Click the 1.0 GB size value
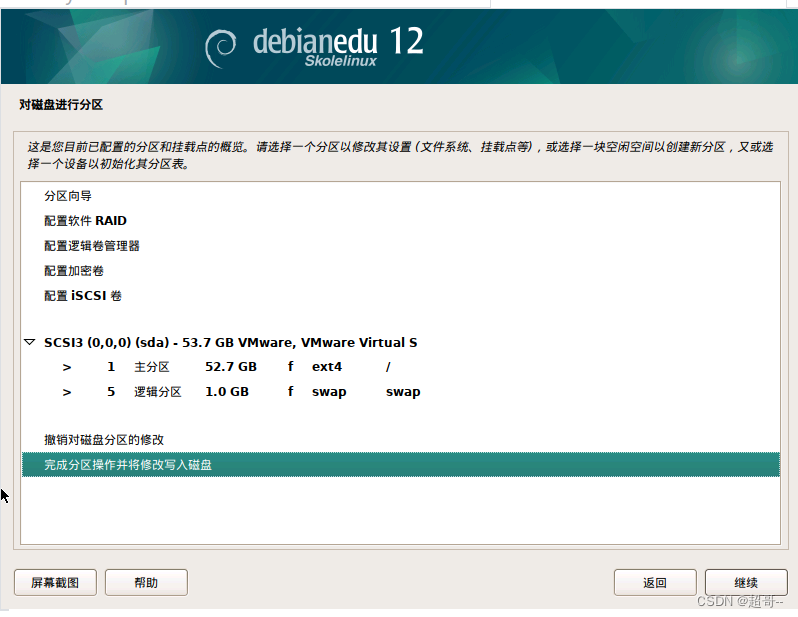This screenshot has height=617, width=798. [227, 392]
